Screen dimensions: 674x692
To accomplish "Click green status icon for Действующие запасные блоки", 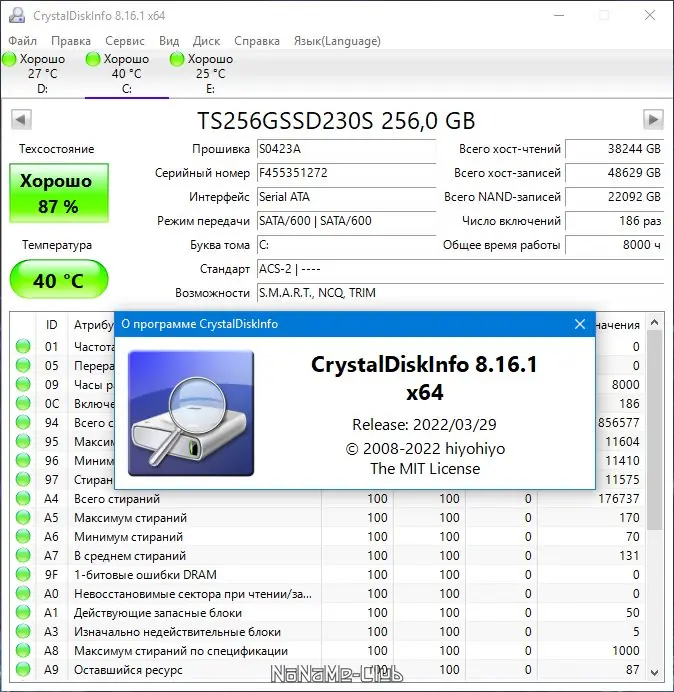I will pyautogui.click(x=23, y=613).
